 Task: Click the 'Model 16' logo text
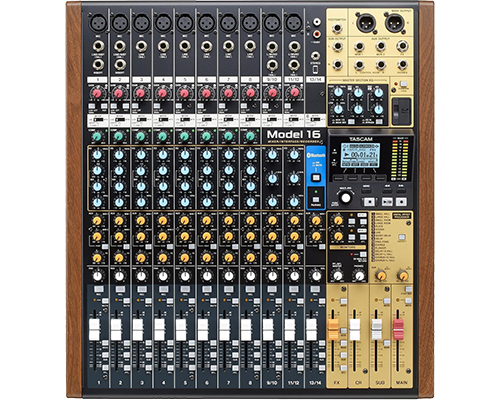pyautogui.click(x=293, y=134)
